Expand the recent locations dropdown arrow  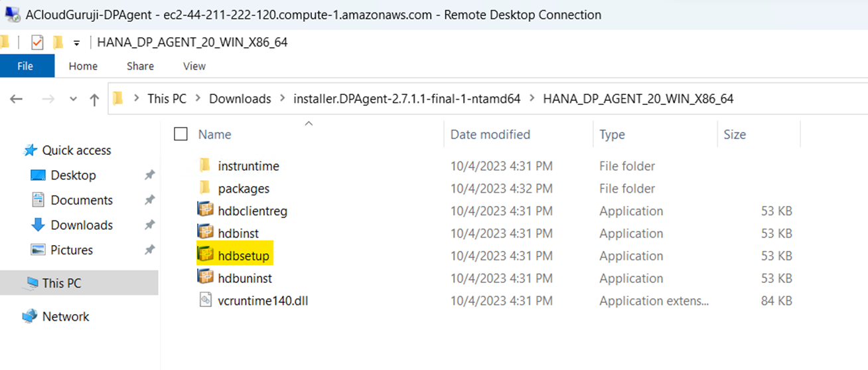click(72, 99)
